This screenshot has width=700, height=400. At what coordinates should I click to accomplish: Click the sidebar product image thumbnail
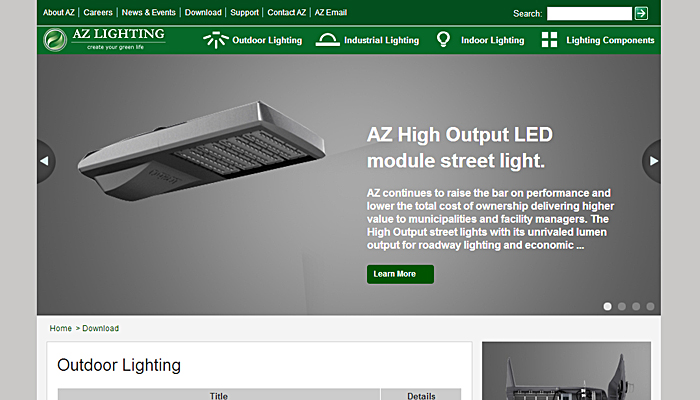(567, 371)
